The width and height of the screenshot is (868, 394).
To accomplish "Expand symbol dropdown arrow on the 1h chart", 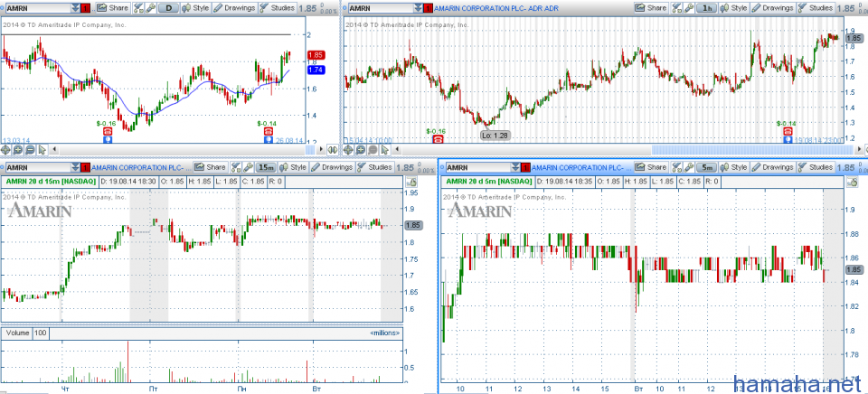I will pyautogui.click(x=418, y=8).
